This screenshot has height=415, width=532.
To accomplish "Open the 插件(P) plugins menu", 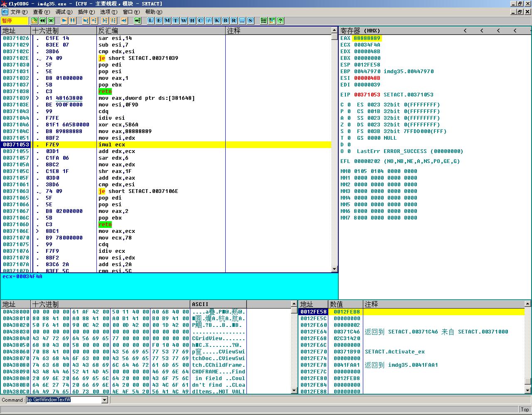I will coord(86,12).
